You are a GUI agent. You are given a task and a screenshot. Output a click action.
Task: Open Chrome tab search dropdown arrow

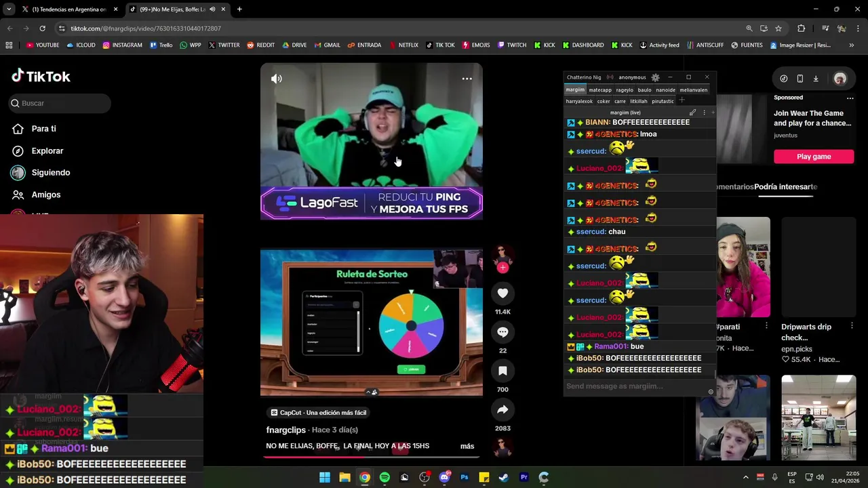9,9
